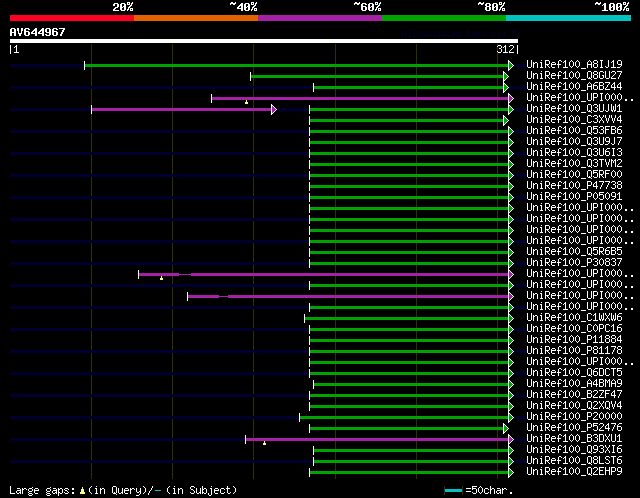Click the purple arrowhead on the Q3UJW1 row
Viewport: 640px width, 498px height.
pyautogui.click(x=273, y=109)
